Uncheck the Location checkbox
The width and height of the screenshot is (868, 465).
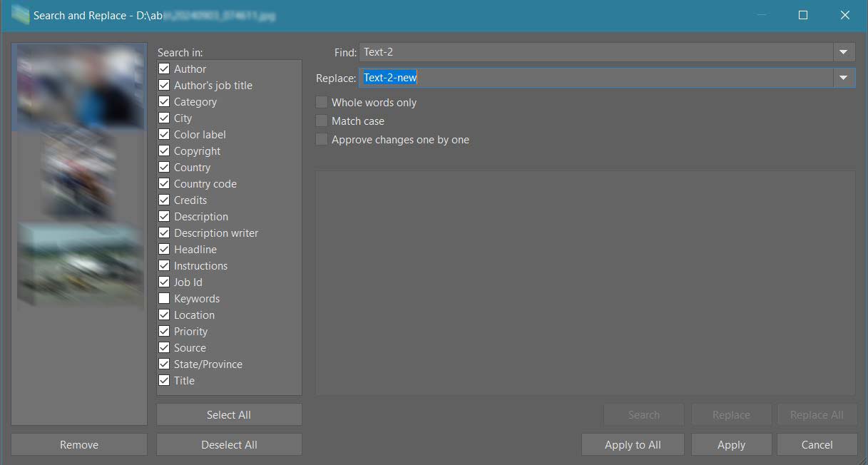(x=164, y=315)
